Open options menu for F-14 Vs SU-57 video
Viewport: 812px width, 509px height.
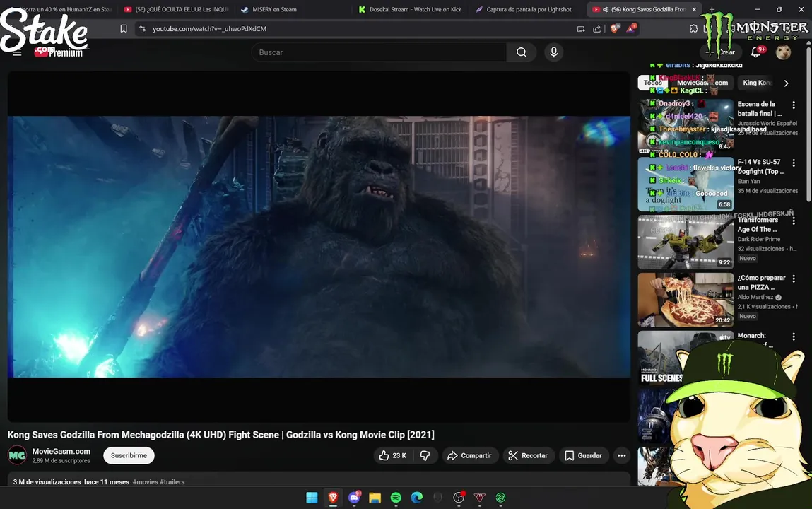coord(794,163)
